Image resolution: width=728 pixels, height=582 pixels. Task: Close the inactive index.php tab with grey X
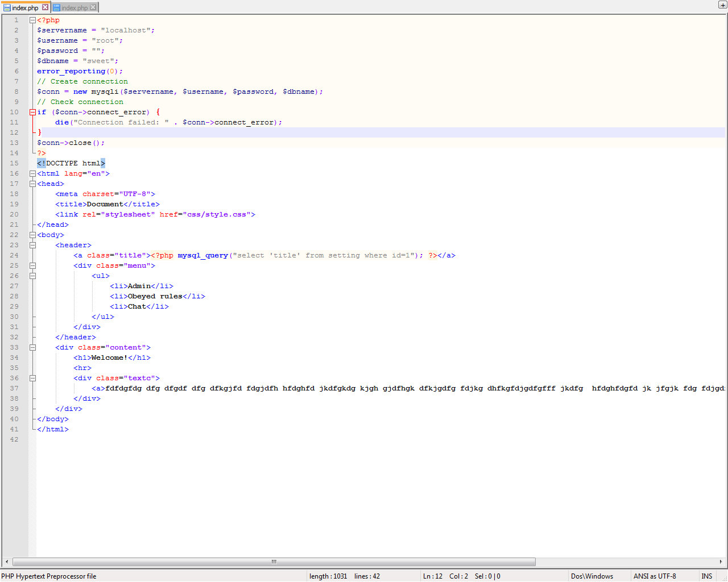click(93, 7)
